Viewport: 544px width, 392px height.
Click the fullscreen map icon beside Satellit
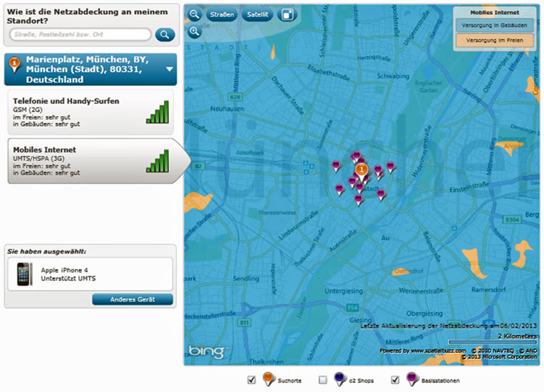click(x=287, y=14)
